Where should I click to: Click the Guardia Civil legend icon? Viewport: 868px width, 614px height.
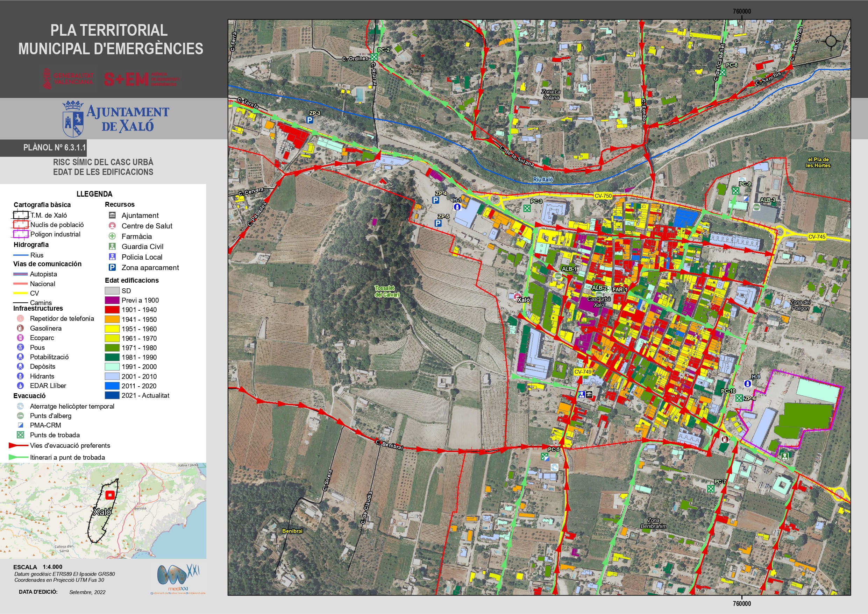[x=112, y=247]
